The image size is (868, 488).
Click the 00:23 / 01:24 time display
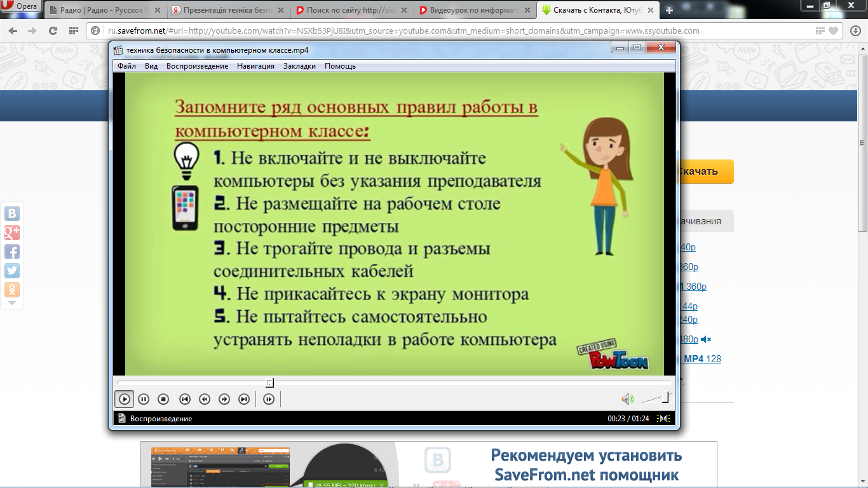[628, 419]
